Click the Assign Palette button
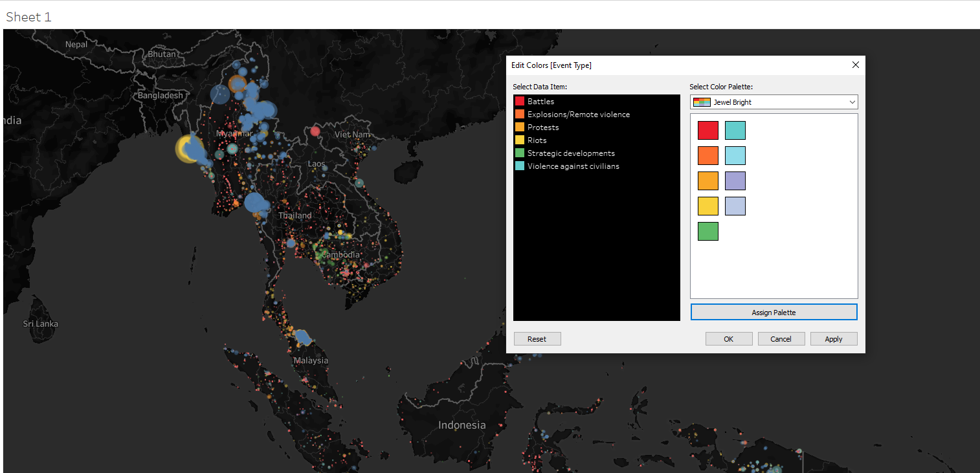The width and height of the screenshot is (980, 473). 774,313
